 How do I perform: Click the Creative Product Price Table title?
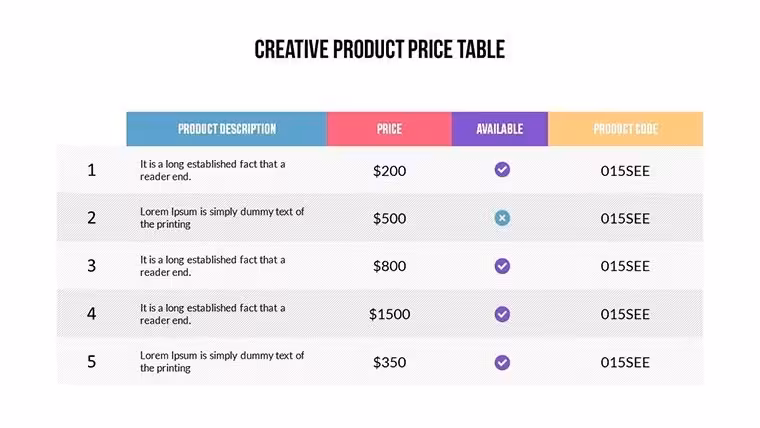click(380, 49)
